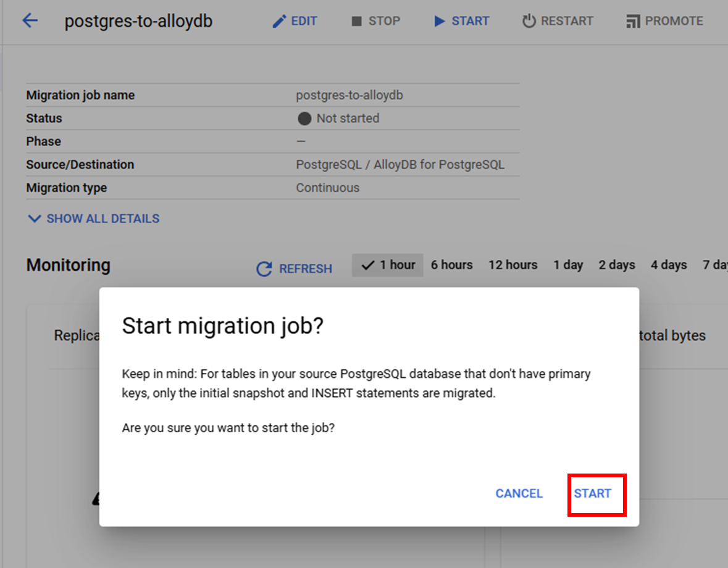728x568 pixels.
Task: Click the checkmark beside 1 hour
Action: tap(368, 265)
